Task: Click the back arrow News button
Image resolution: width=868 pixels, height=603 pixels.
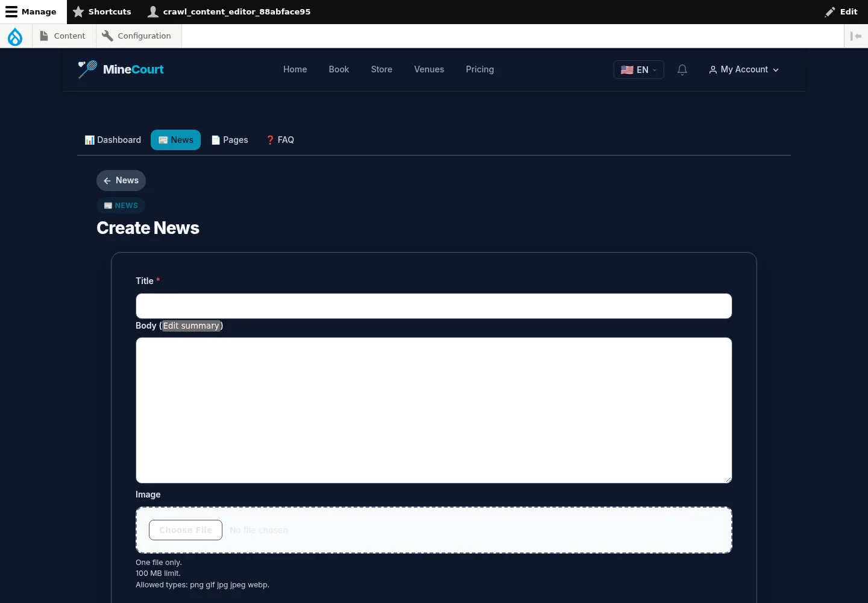Action: pyautogui.click(x=121, y=180)
